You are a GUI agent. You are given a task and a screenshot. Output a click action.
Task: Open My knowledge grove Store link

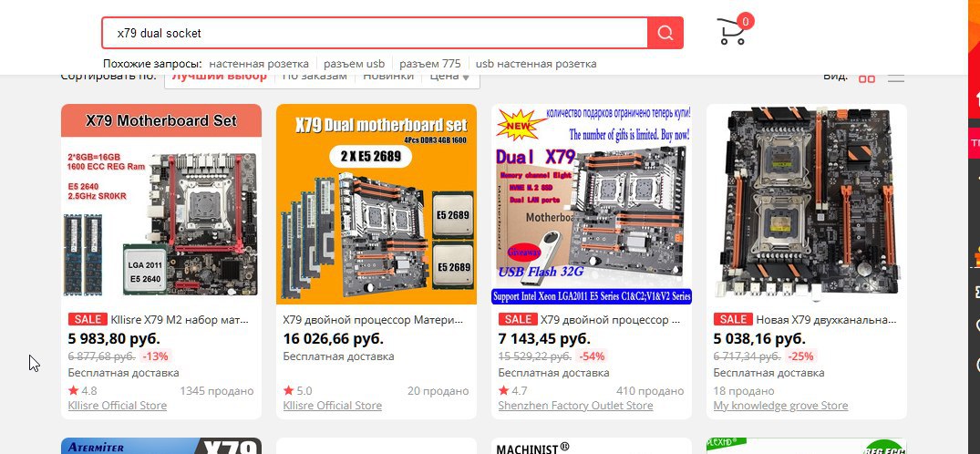pos(780,406)
